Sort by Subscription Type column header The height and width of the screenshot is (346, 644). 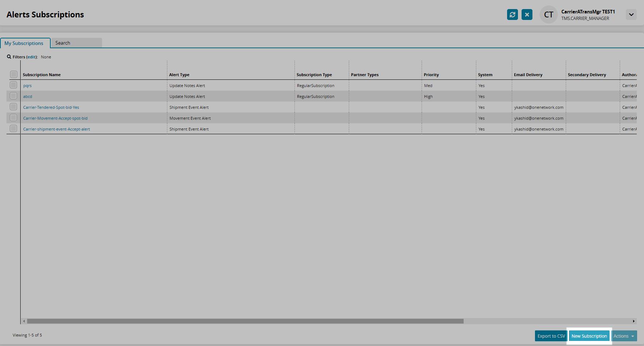314,75
